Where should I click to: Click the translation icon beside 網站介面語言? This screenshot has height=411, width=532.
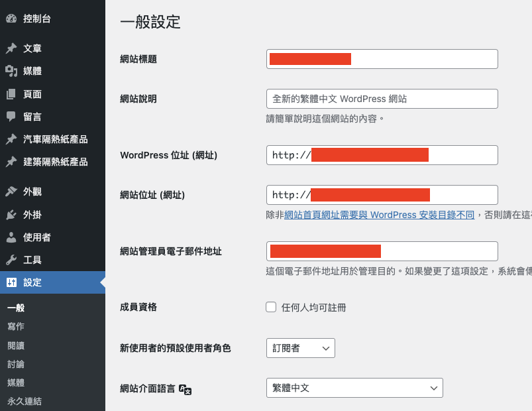[186, 389]
